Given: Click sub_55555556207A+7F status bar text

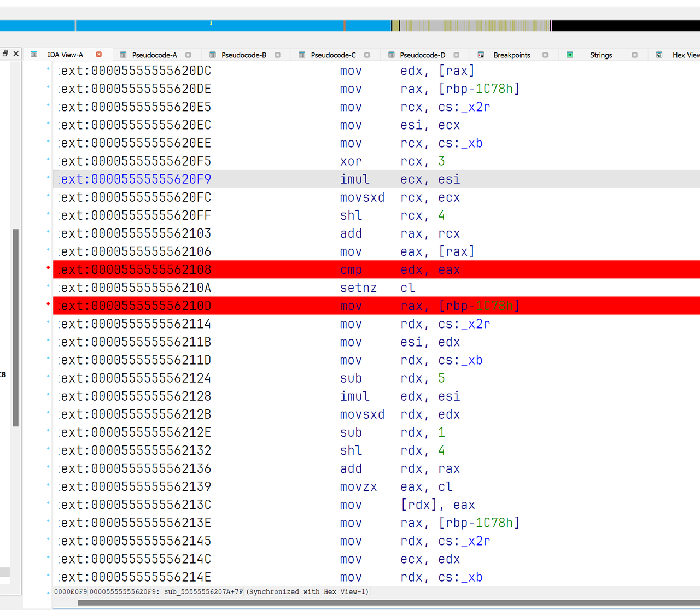Looking at the screenshot, I should tap(203, 591).
